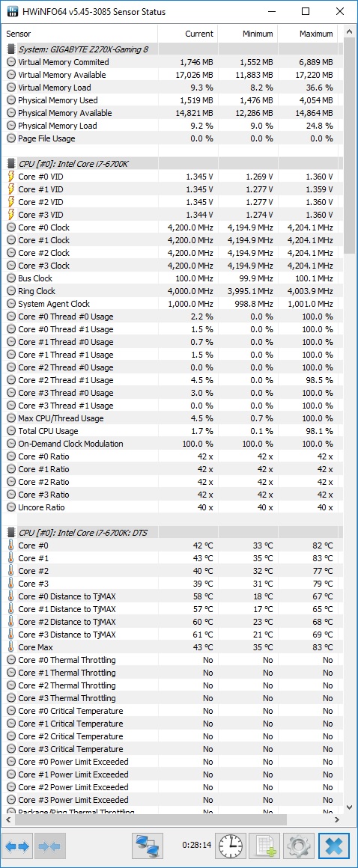This screenshot has height=868, width=358.
Task: Open the settings gear icon
Action: [299, 846]
